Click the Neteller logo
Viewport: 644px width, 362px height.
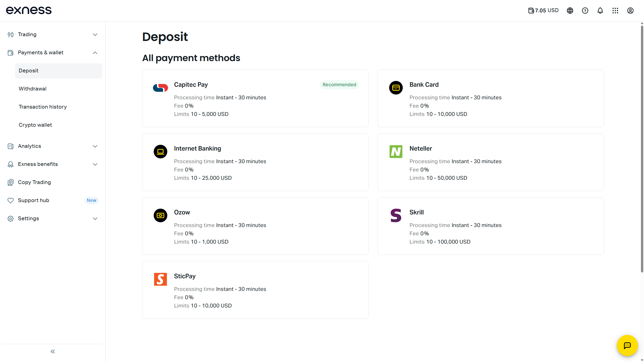396,152
